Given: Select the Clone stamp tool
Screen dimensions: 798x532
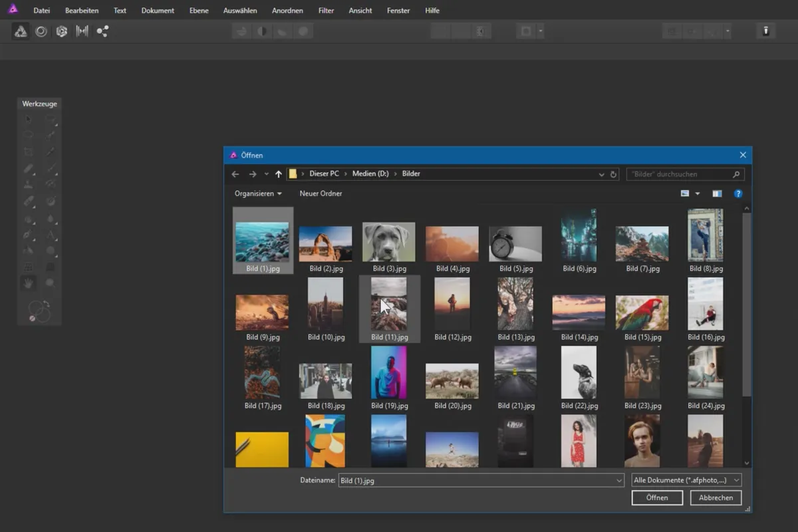Looking at the screenshot, I should point(29,184).
